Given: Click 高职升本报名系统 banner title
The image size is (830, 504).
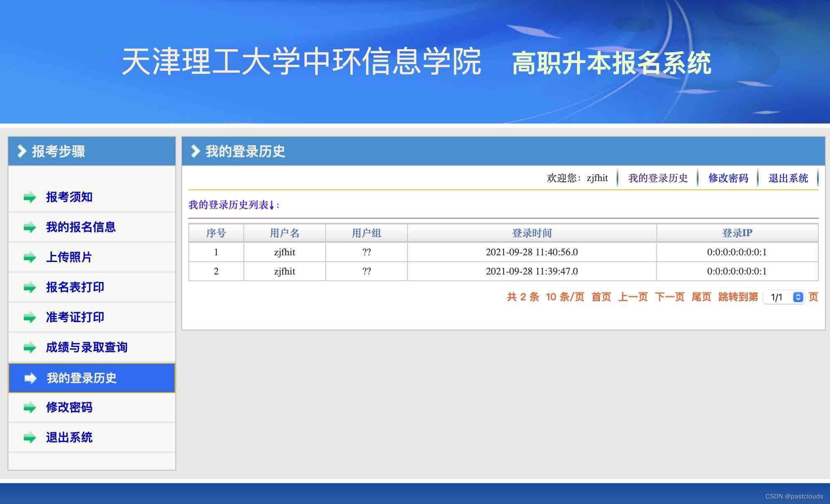Looking at the screenshot, I should [x=612, y=63].
